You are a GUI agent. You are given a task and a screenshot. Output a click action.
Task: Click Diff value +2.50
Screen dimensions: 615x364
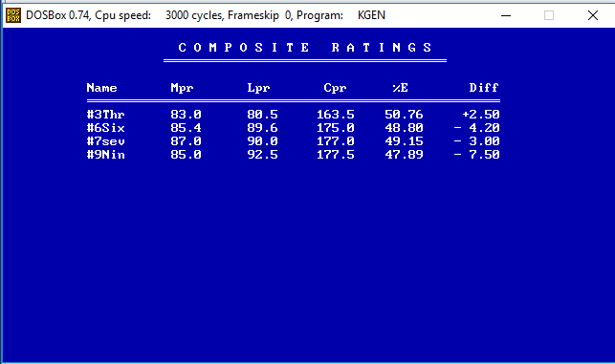(481, 115)
